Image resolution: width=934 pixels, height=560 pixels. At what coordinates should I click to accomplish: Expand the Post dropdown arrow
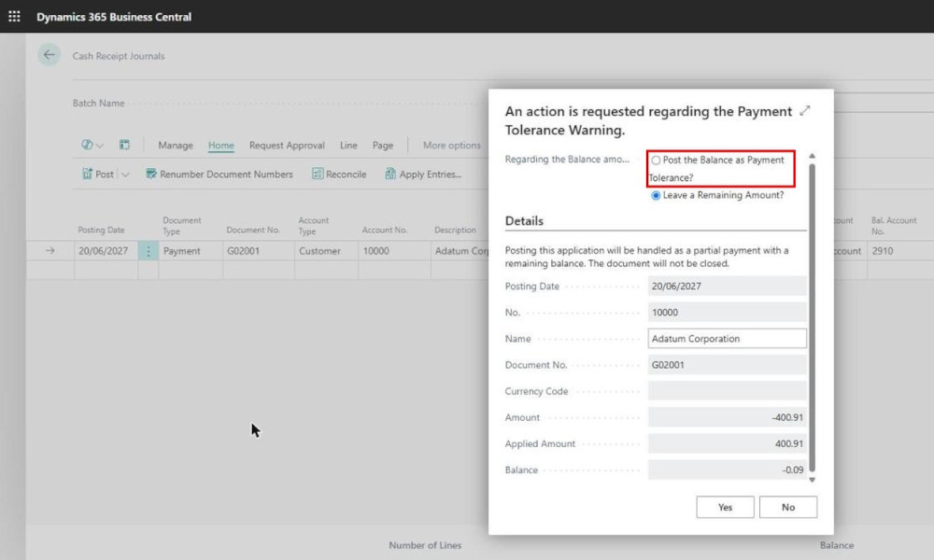tap(125, 175)
